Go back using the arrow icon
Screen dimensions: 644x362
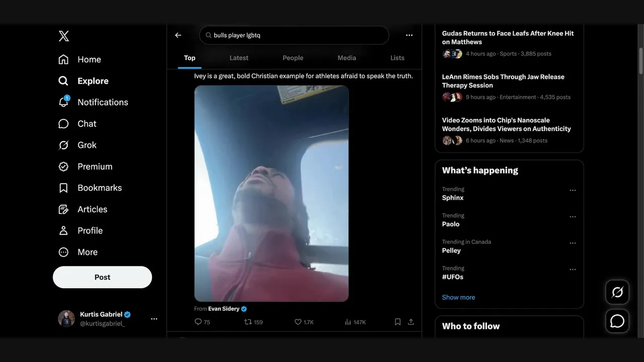pyautogui.click(x=178, y=35)
